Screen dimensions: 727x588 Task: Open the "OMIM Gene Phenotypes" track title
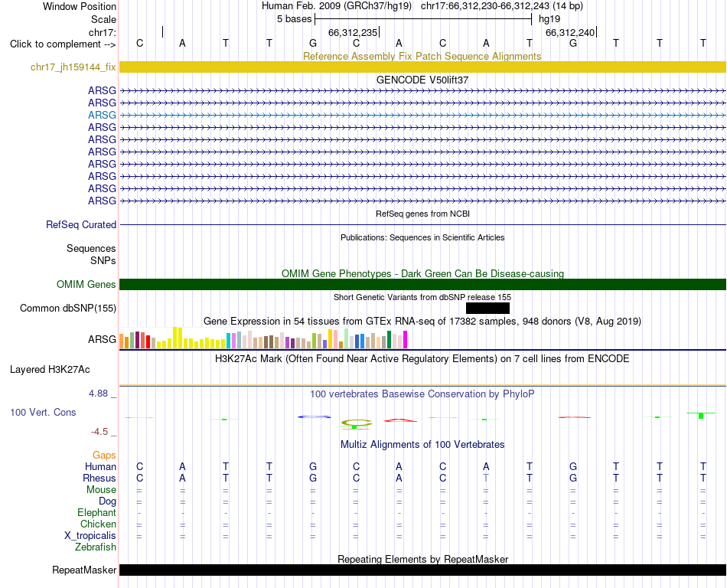[x=422, y=273]
